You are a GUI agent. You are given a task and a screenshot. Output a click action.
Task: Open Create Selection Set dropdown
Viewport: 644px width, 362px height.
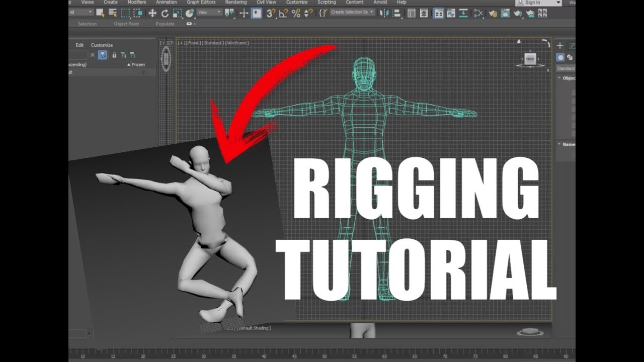(353, 12)
